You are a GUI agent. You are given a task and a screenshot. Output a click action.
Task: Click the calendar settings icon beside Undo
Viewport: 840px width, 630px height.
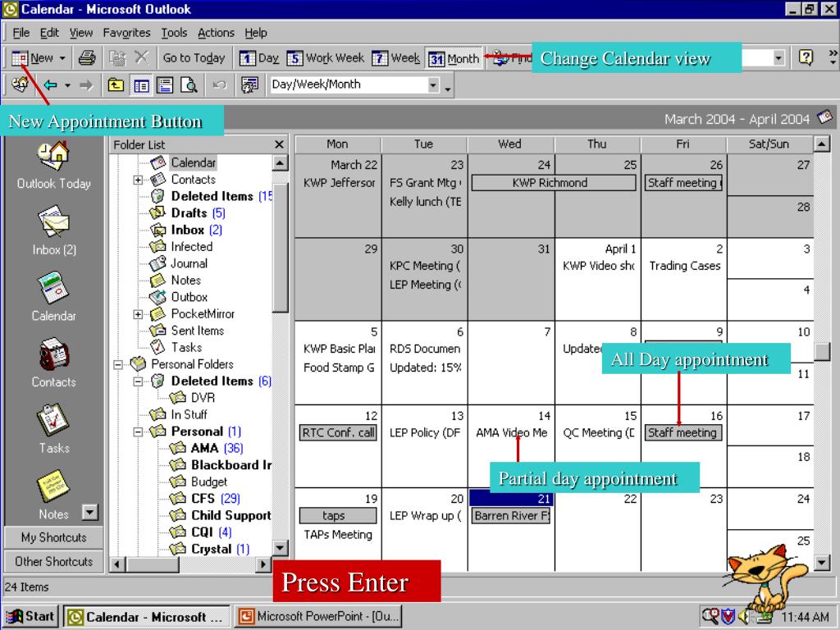[249, 84]
